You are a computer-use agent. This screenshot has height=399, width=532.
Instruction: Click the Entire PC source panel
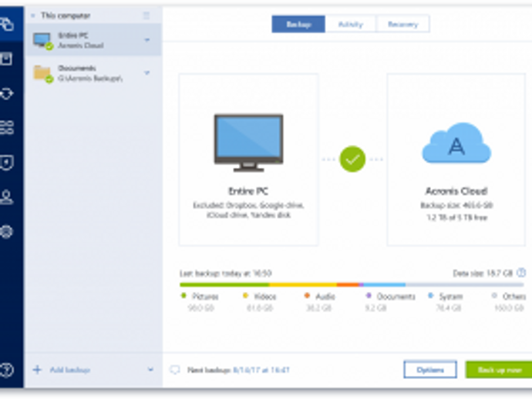(x=249, y=159)
